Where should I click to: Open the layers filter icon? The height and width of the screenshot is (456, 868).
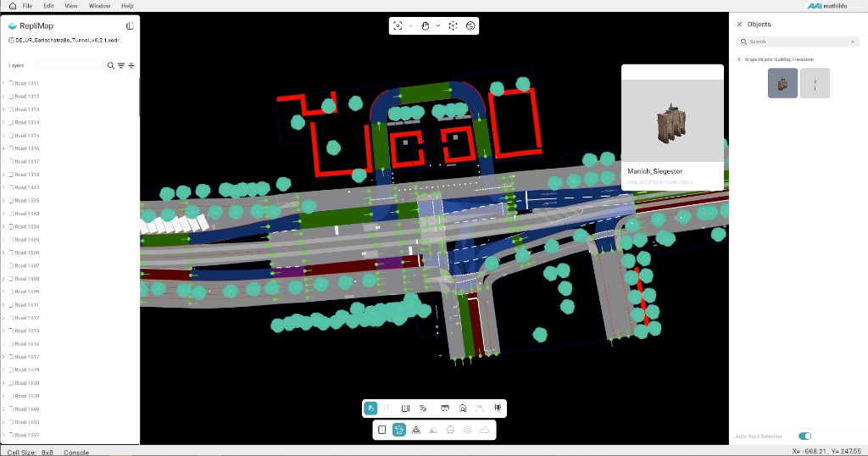(x=121, y=65)
